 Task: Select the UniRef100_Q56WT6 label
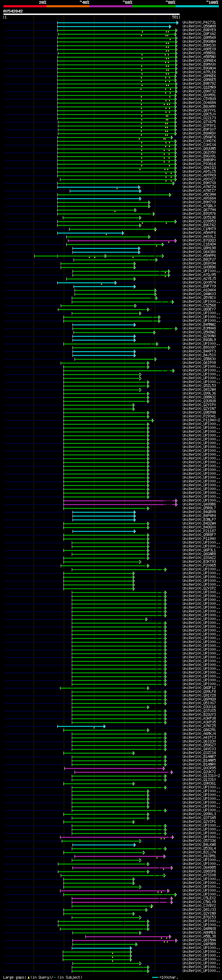click(199, 137)
